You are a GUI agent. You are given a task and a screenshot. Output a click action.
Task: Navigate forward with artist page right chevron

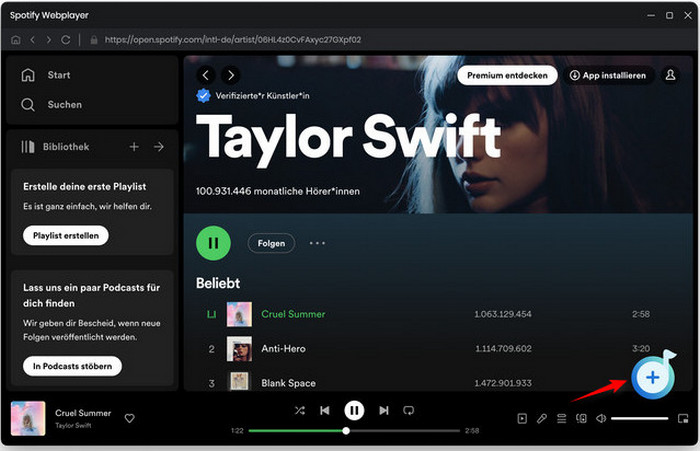click(x=231, y=75)
